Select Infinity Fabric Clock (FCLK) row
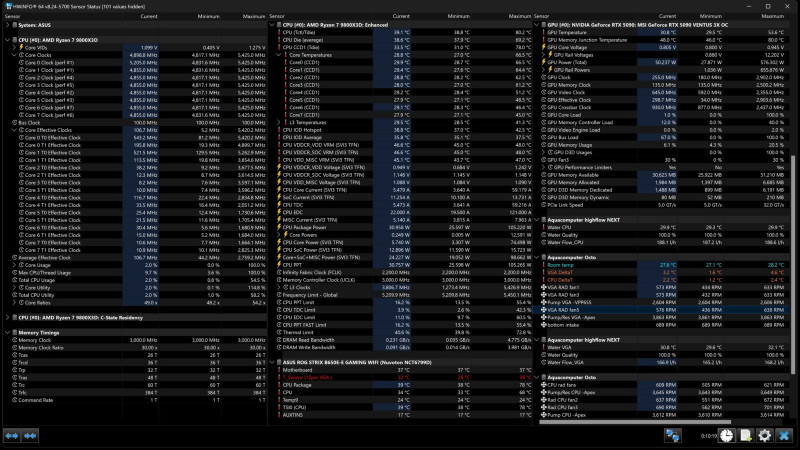Screen dimensions: 800x450 coord(401,272)
